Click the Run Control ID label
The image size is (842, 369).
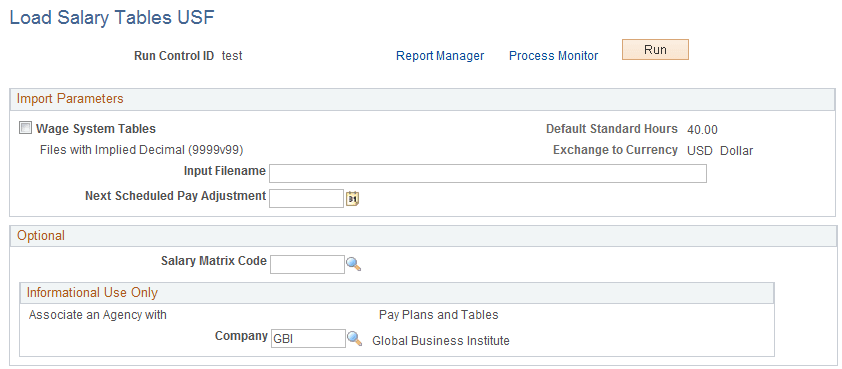click(x=174, y=55)
